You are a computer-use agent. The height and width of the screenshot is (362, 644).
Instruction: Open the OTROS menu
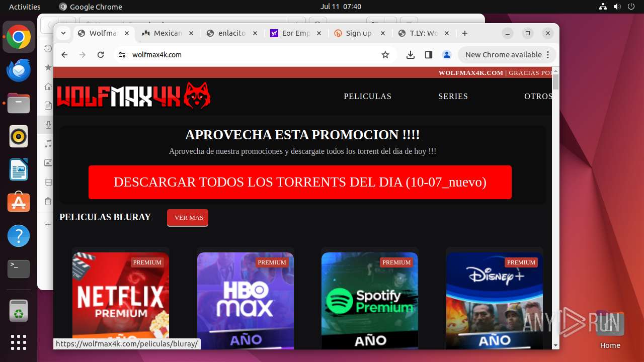538,97
